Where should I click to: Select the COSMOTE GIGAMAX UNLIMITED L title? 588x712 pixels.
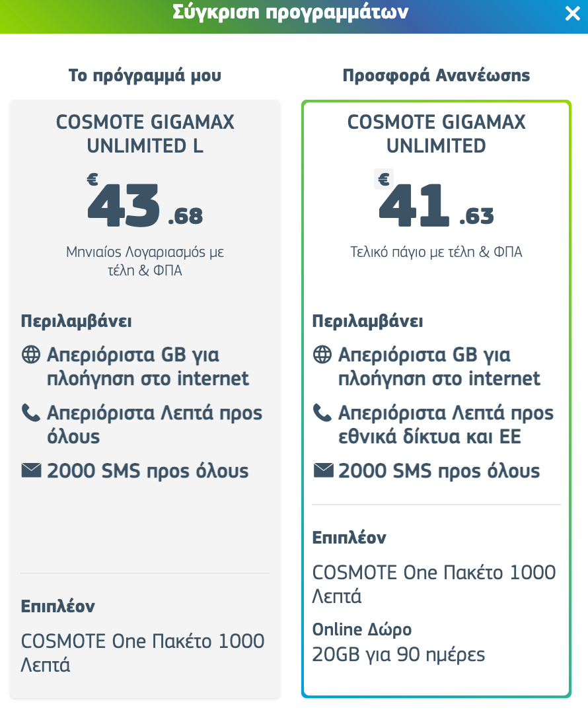click(145, 134)
